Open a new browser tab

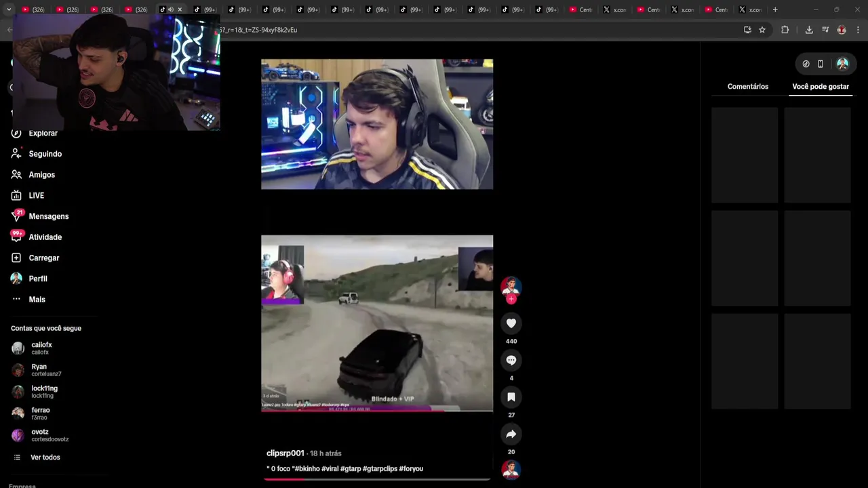point(775,9)
